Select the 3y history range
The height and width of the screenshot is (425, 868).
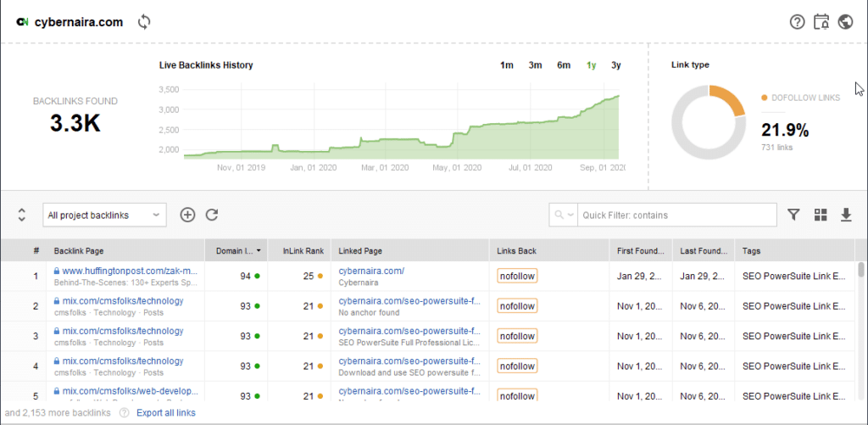coord(616,65)
